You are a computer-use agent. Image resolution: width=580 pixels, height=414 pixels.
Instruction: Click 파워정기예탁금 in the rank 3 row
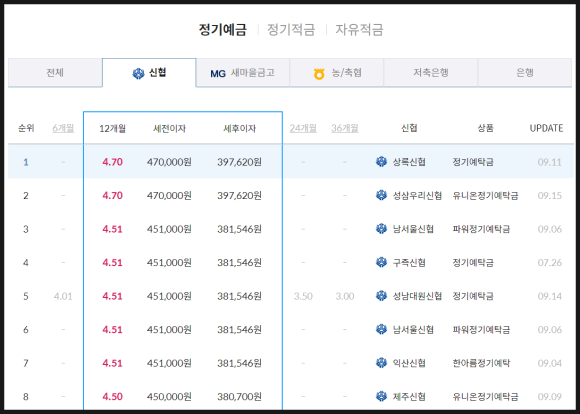click(481, 229)
